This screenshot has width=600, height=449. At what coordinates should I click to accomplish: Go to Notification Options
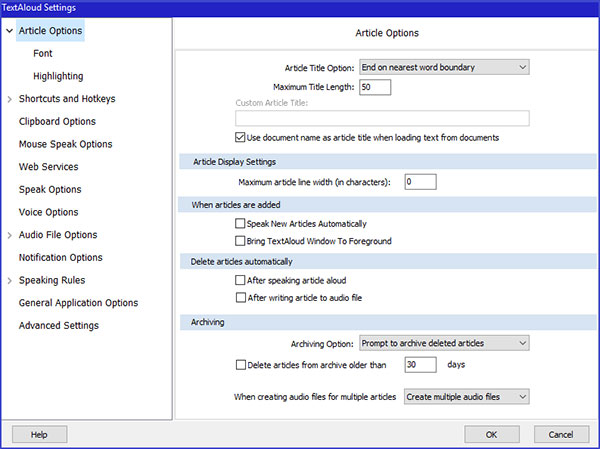click(x=61, y=257)
